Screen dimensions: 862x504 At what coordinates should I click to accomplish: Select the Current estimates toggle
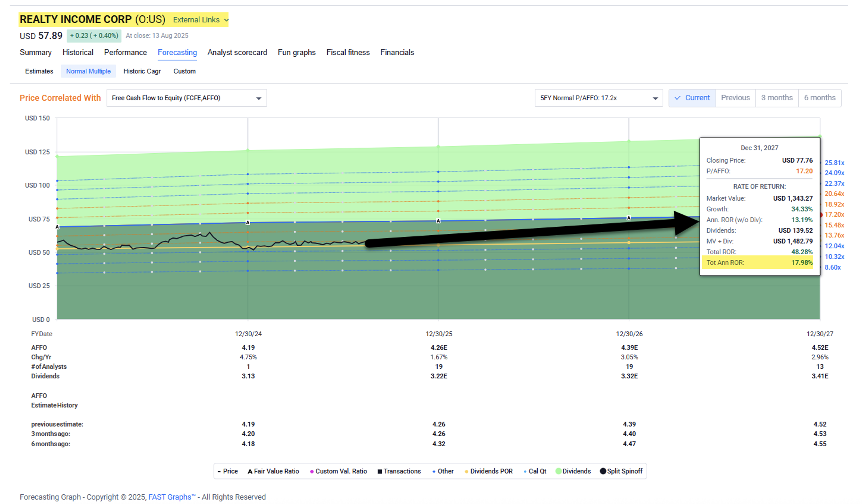click(x=692, y=98)
